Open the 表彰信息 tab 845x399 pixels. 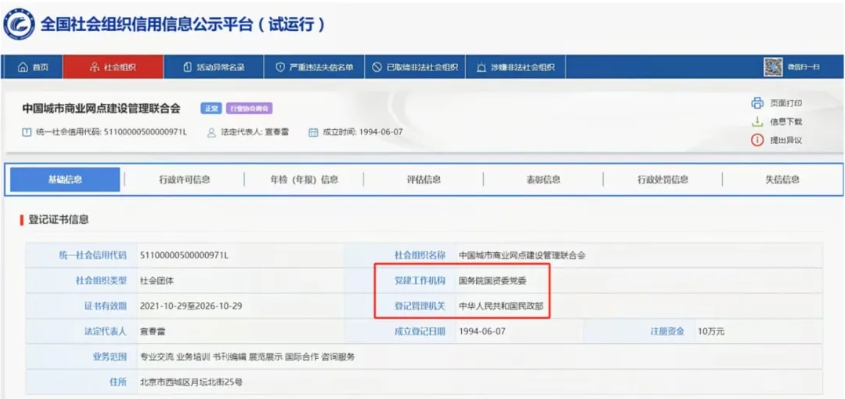coord(543,180)
